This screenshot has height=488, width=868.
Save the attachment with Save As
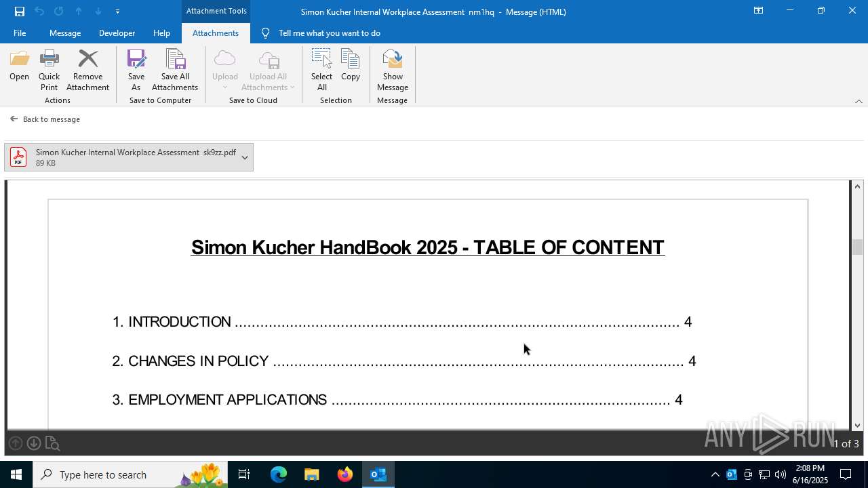(136, 70)
